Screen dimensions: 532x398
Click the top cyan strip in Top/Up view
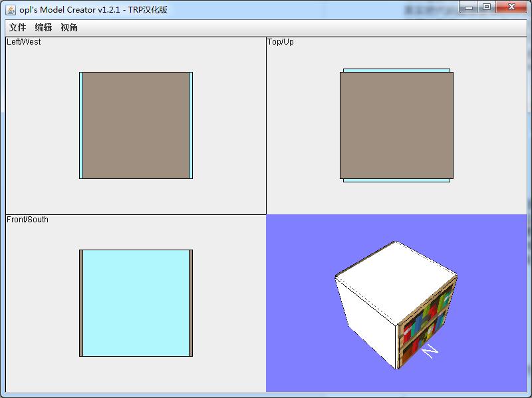pyautogui.click(x=396, y=70)
